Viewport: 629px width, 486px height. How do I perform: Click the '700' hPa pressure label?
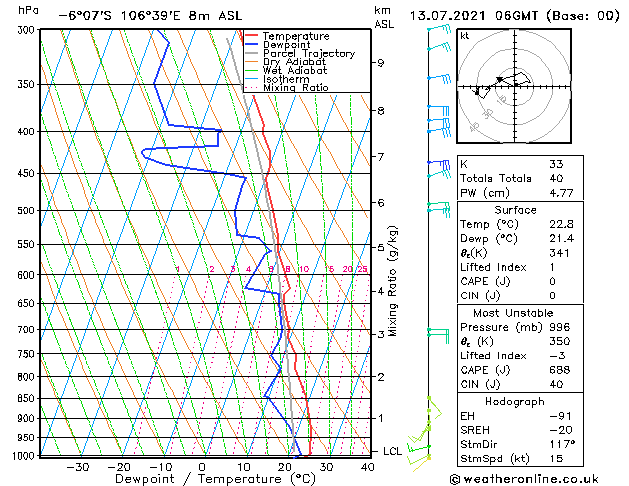coord(28,330)
